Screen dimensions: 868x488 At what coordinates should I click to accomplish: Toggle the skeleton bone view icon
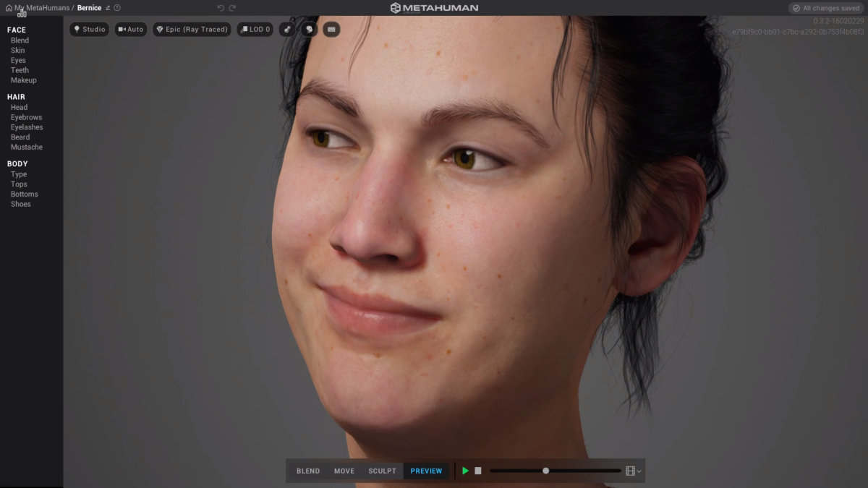[288, 30]
